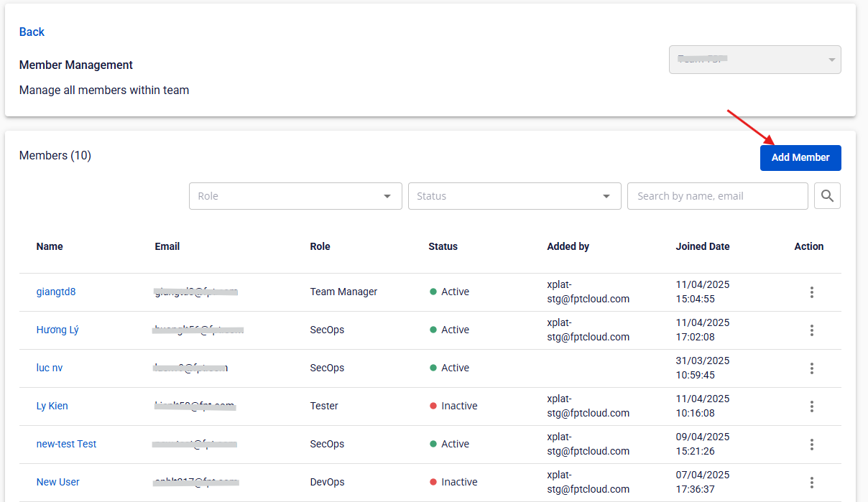This screenshot has height=502, width=868.
Task: Select Active status of luc nv
Action: click(x=449, y=368)
